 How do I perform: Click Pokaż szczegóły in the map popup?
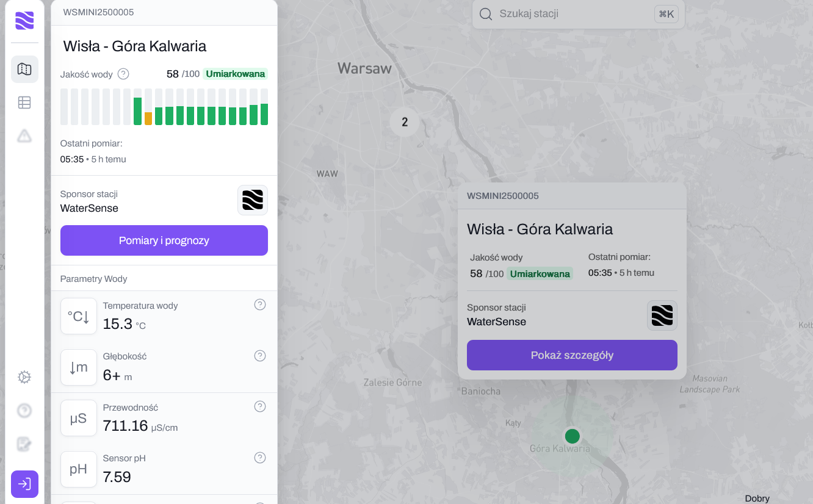572,355
